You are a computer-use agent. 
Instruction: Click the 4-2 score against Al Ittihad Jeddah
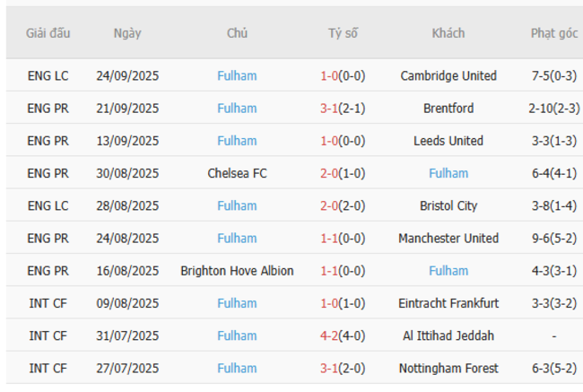click(329, 335)
